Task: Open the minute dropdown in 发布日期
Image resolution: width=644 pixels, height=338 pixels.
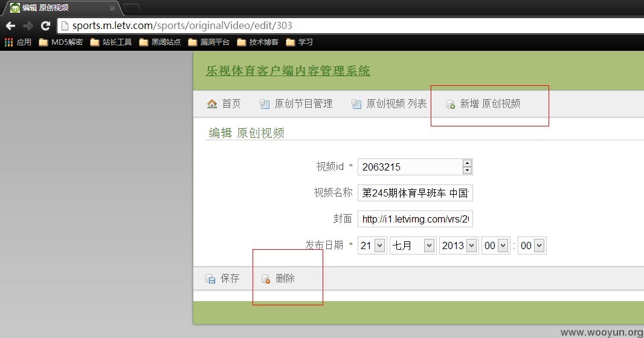Action: pyautogui.click(x=532, y=245)
